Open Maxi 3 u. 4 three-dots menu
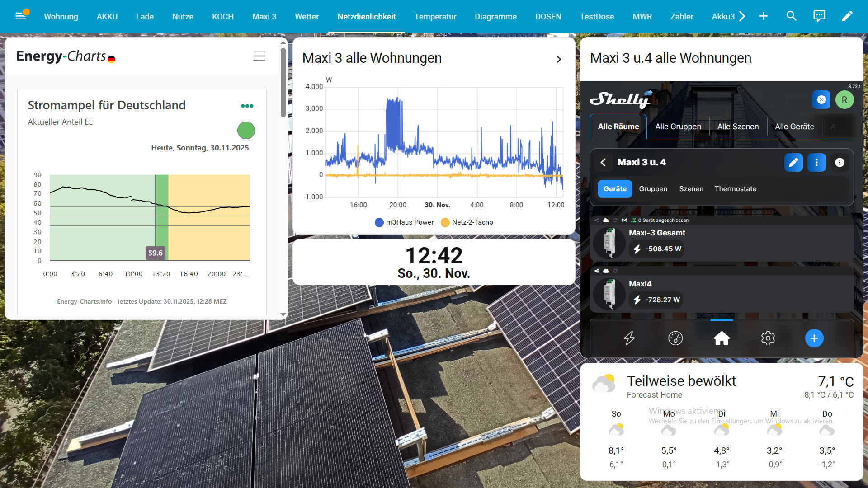868x488 pixels. point(816,163)
